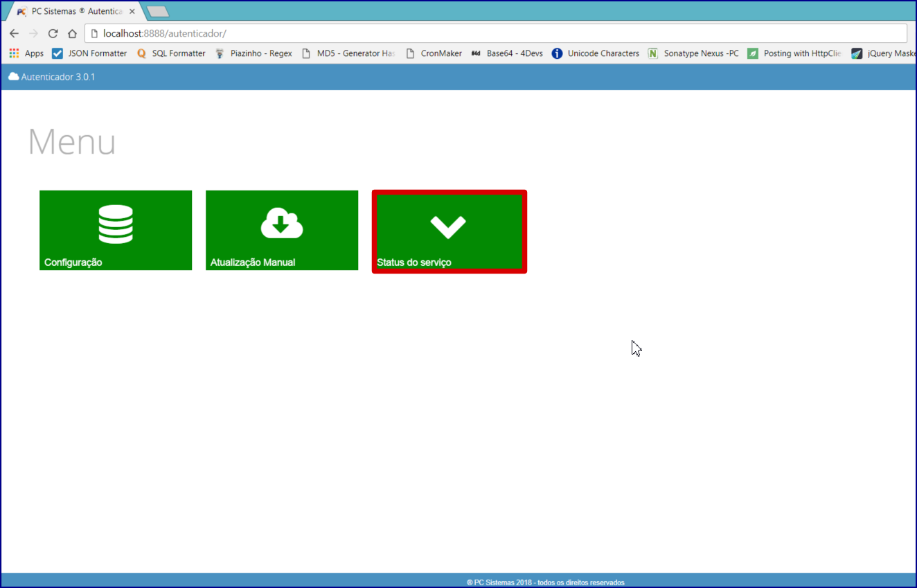Viewport: 917px width, 588px height.
Task: Open the MD5 - Generator bookmark
Action: click(348, 53)
